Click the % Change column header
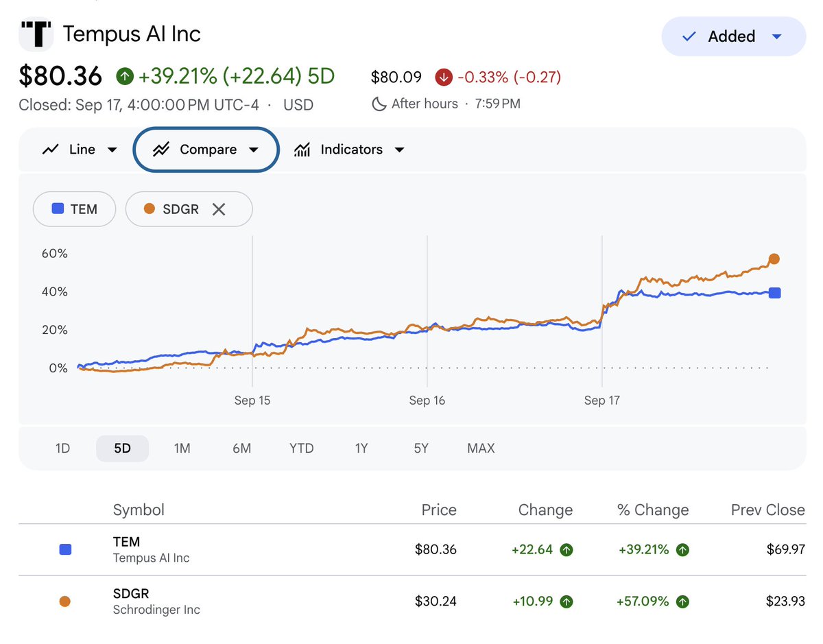 point(653,510)
